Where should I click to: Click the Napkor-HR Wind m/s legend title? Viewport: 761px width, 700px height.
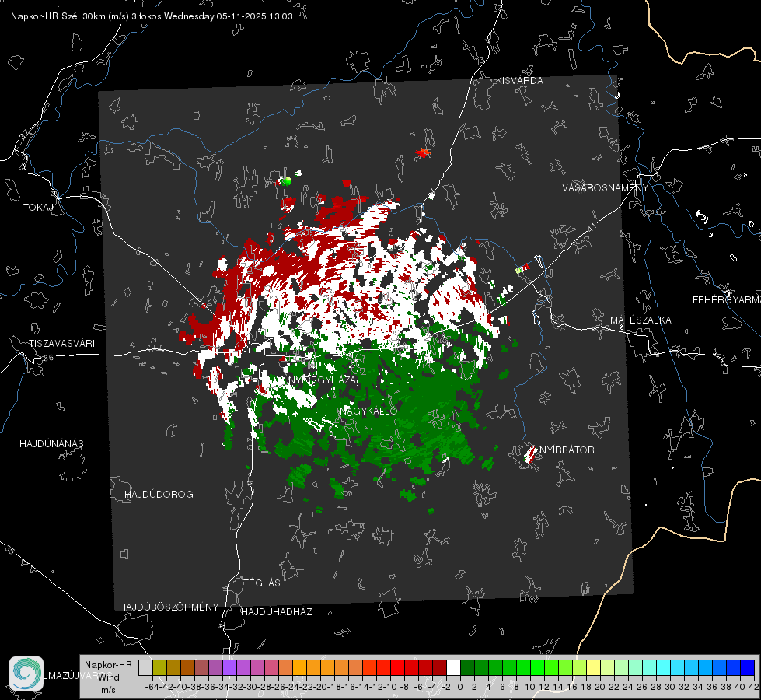tap(108, 677)
